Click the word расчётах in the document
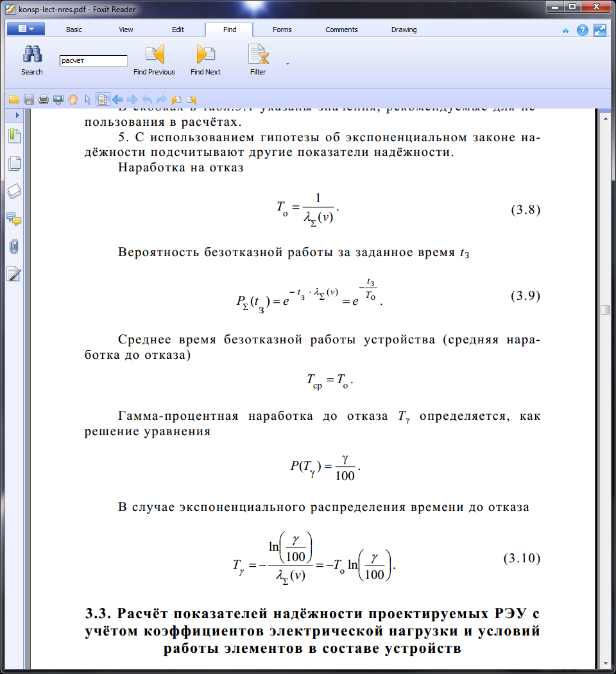This screenshot has height=674, width=616. pos(210,122)
